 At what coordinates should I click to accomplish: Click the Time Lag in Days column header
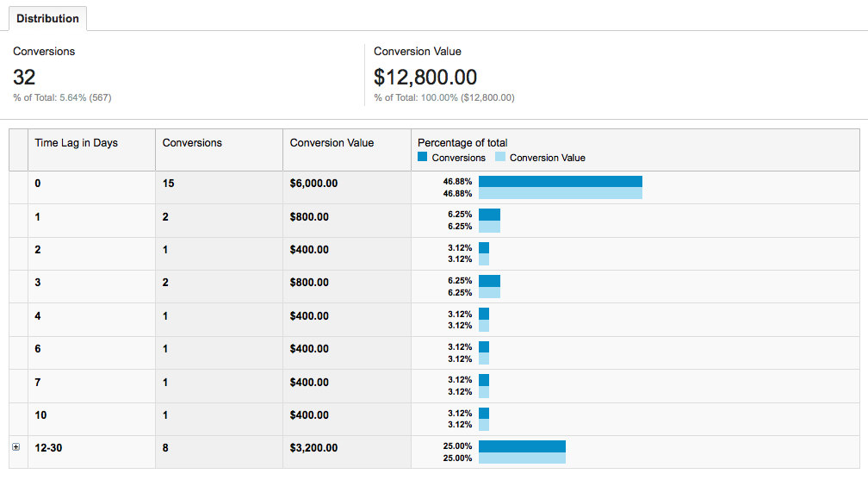(x=76, y=143)
